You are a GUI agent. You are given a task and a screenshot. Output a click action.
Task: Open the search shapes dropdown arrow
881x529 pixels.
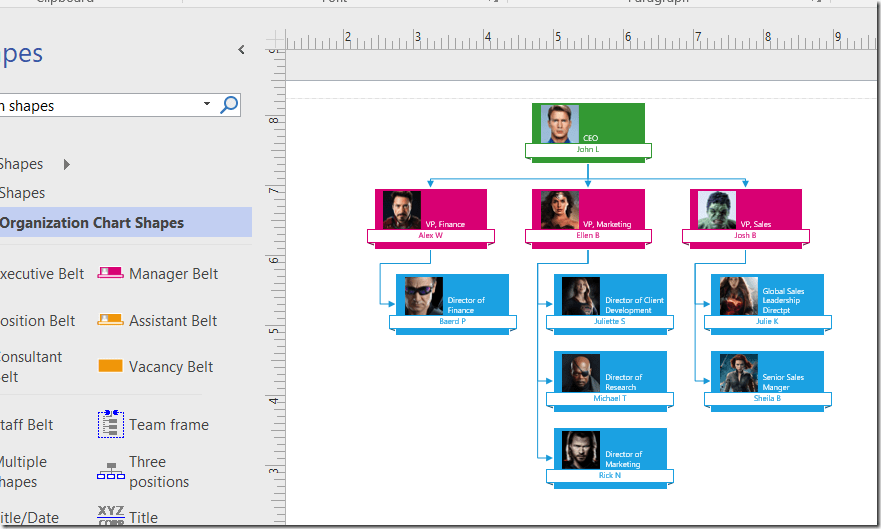[207, 104]
